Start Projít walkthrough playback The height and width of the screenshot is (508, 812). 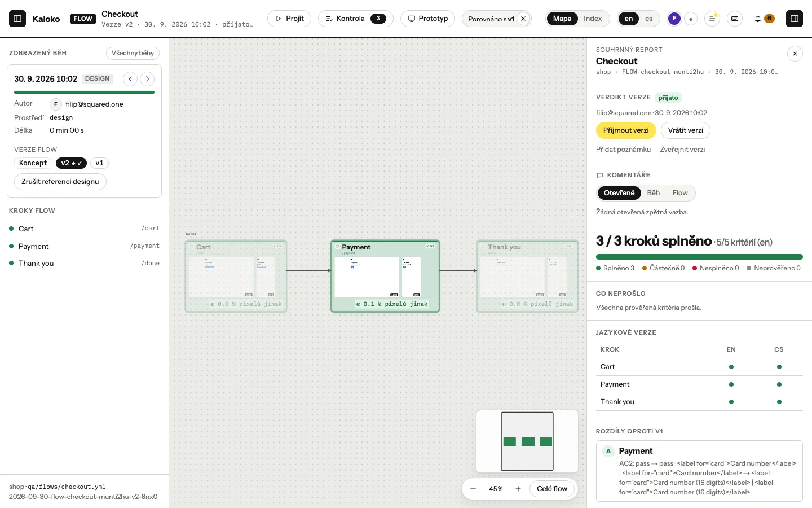[x=289, y=19]
